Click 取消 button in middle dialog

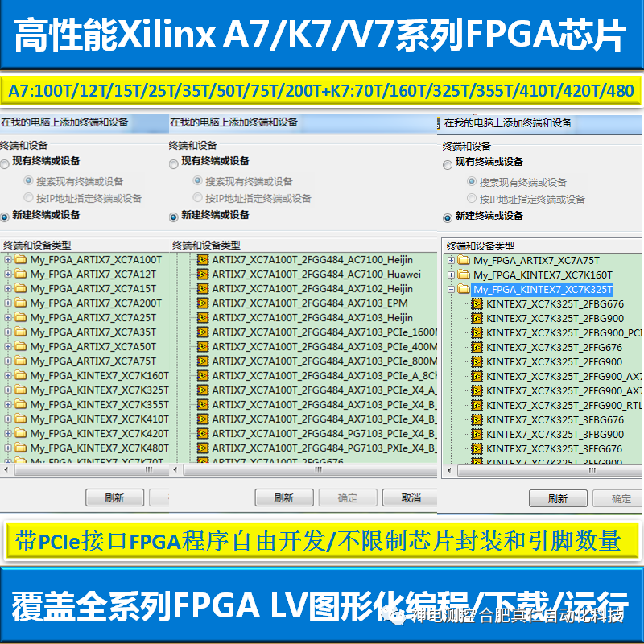411,497
